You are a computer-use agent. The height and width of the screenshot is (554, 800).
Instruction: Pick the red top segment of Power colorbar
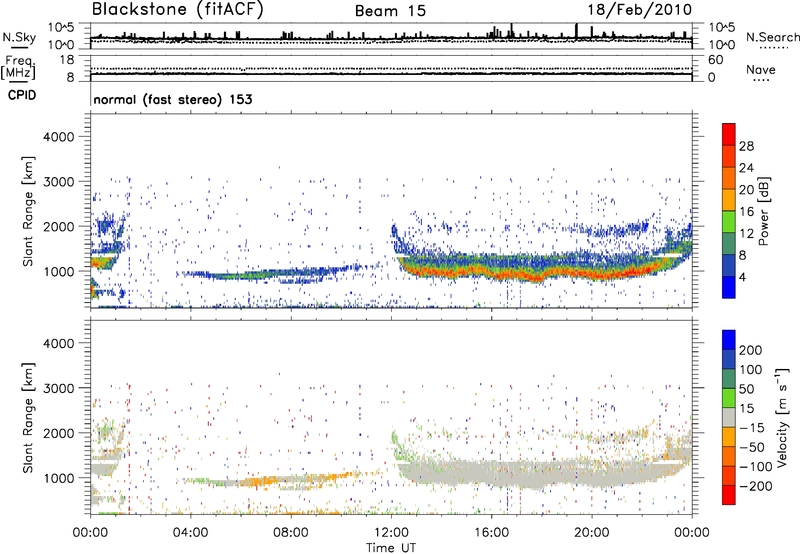(x=729, y=135)
